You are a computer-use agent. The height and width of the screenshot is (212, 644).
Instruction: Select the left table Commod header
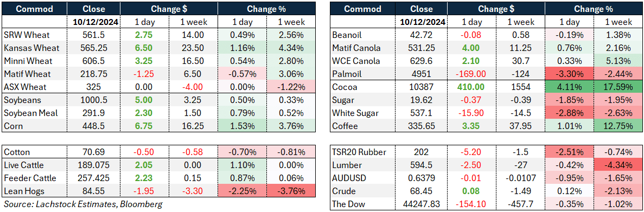pos(35,9)
